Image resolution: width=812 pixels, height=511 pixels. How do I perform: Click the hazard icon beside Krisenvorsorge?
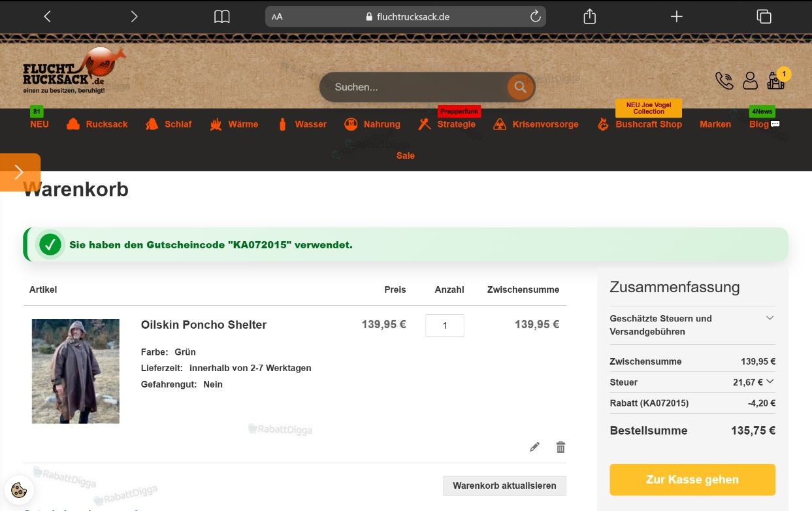click(500, 124)
